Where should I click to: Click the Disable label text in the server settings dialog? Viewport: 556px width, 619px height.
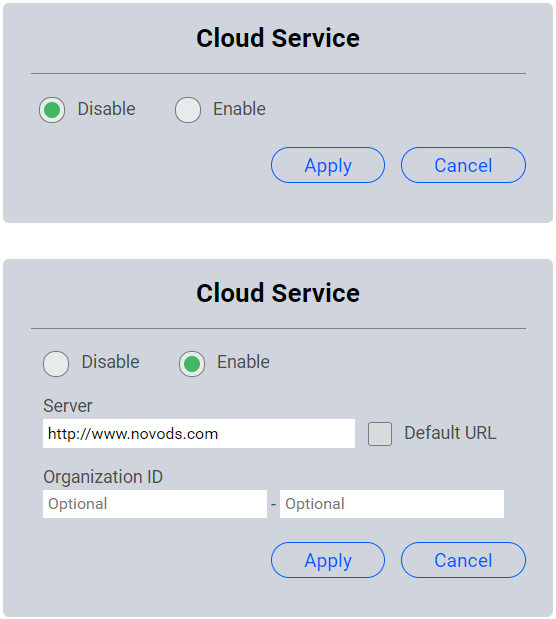pos(111,362)
